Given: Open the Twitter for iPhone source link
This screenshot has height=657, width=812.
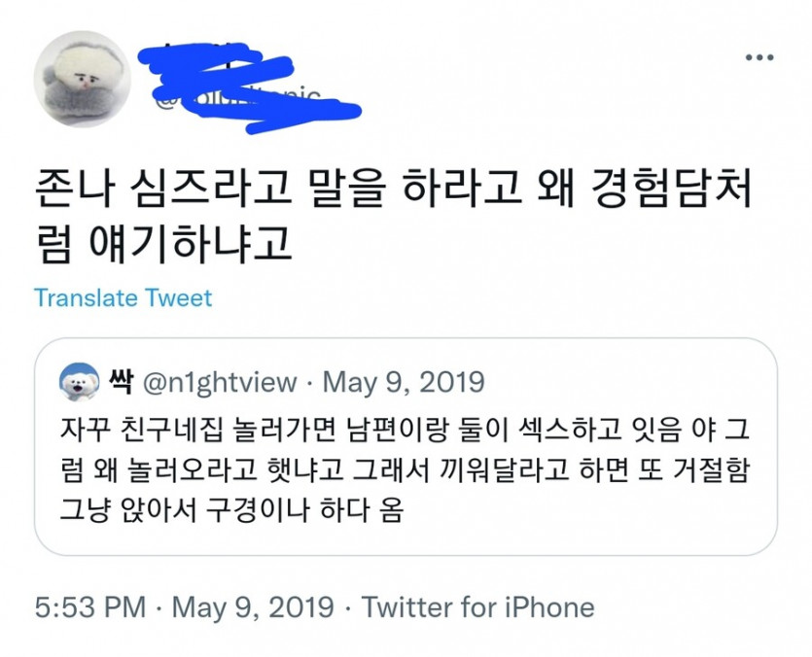Looking at the screenshot, I should (477, 608).
